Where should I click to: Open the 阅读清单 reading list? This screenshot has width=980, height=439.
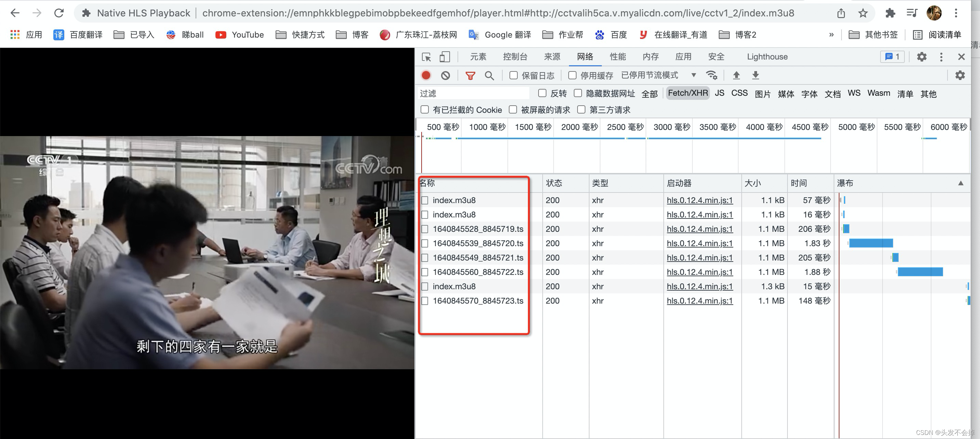click(937, 35)
